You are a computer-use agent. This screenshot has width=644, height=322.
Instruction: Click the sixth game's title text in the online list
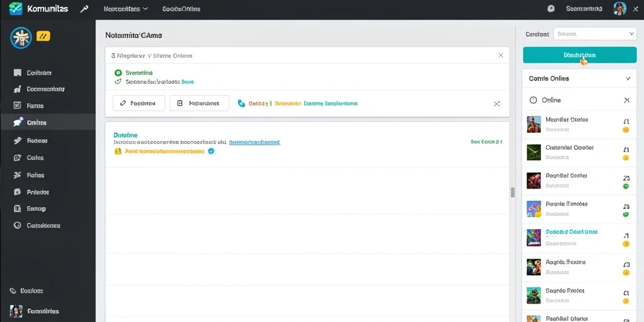[x=565, y=262]
